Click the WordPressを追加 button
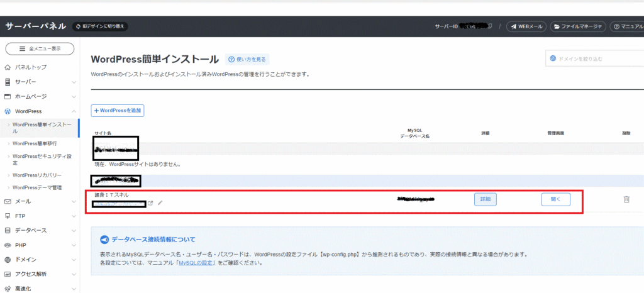The image size is (644, 293). tap(118, 111)
